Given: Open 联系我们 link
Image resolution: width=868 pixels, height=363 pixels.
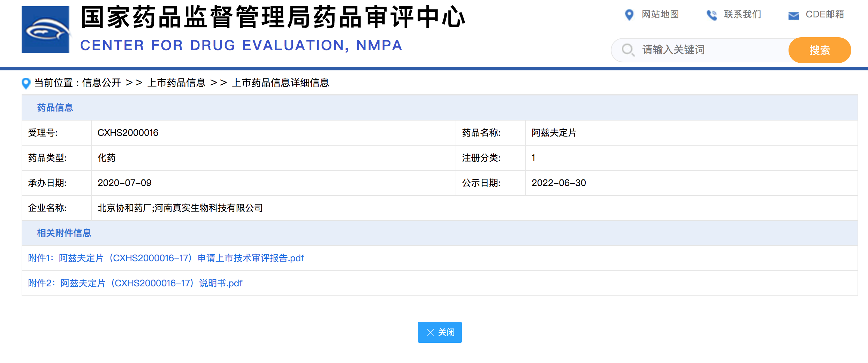Looking at the screenshot, I should (x=743, y=15).
